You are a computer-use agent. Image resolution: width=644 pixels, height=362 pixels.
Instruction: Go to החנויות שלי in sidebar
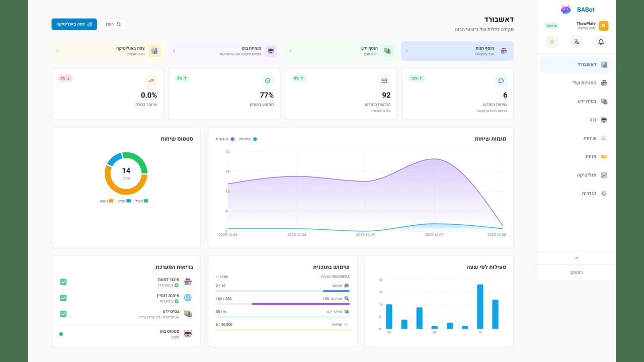tap(577, 82)
